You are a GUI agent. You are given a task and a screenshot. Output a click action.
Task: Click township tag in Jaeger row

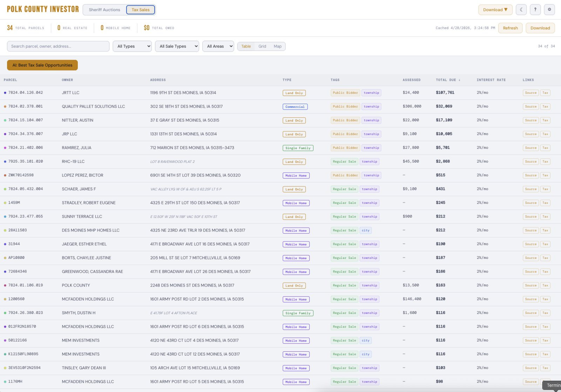click(x=370, y=244)
